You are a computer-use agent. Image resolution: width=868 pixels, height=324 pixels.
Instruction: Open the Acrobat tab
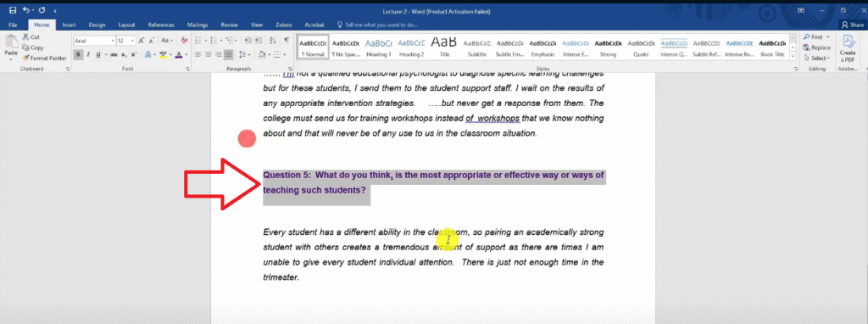click(x=314, y=25)
